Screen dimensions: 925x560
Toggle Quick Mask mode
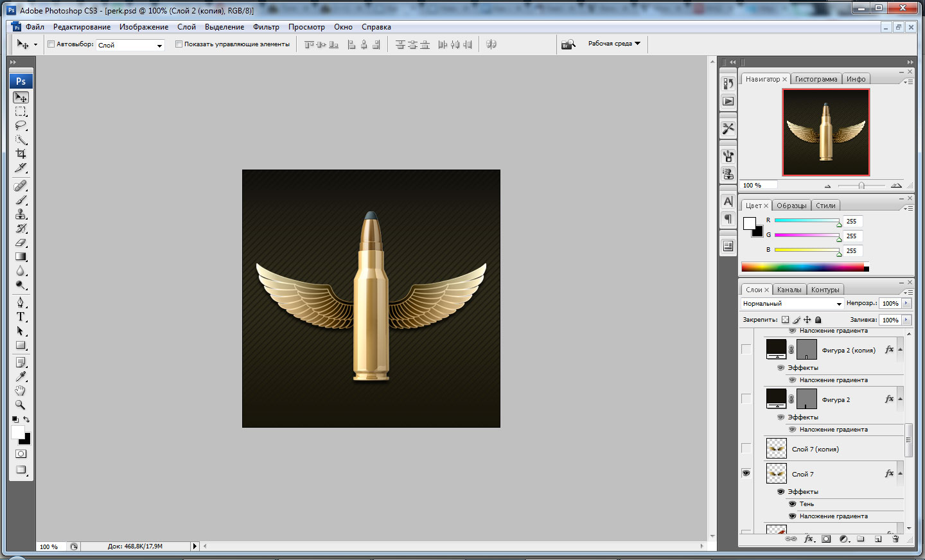coord(21,454)
